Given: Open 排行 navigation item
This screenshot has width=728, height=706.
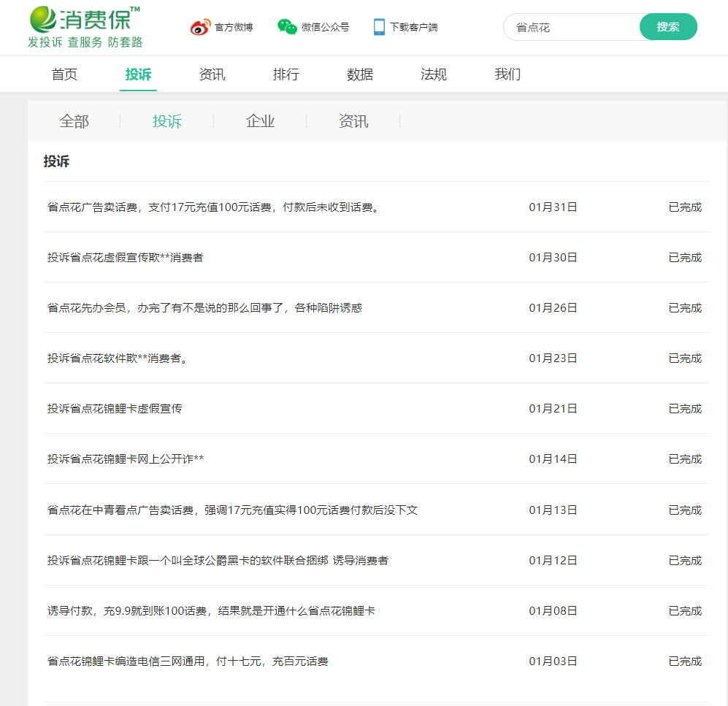Looking at the screenshot, I should pyautogui.click(x=286, y=74).
